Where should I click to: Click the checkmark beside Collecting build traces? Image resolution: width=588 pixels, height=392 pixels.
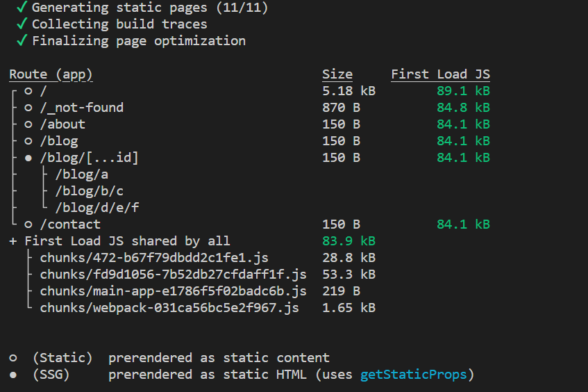[22, 24]
